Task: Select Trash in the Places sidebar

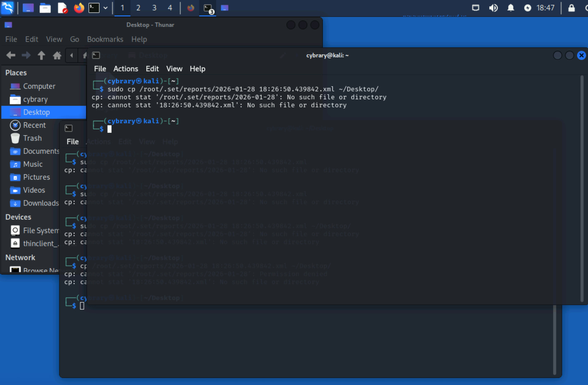Action: pyautogui.click(x=32, y=138)
